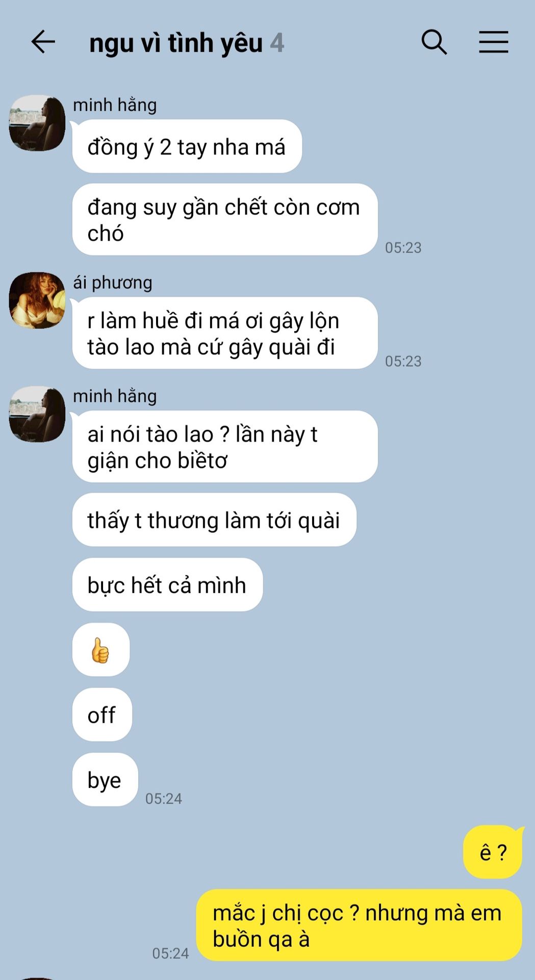535x980 pixels.
Task: Tap the "đang suy gần chết" bubble
Action: [x=225, y=219]
